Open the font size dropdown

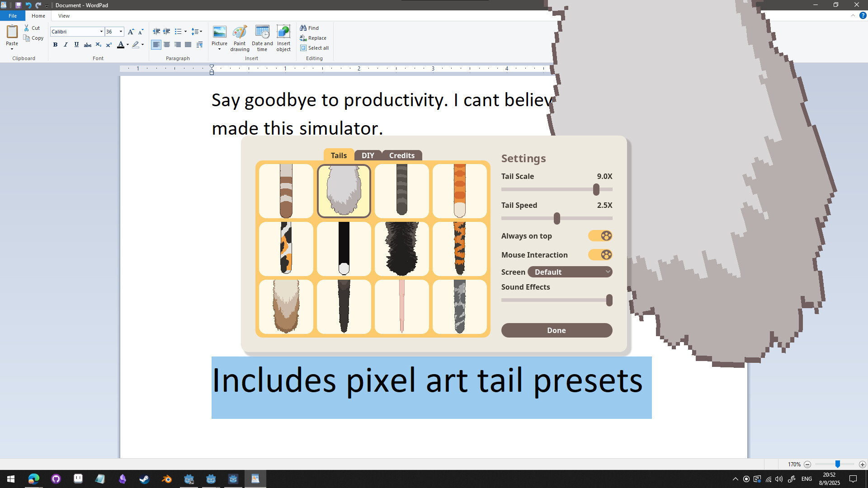pyautogui.click(x=121, y=32)
